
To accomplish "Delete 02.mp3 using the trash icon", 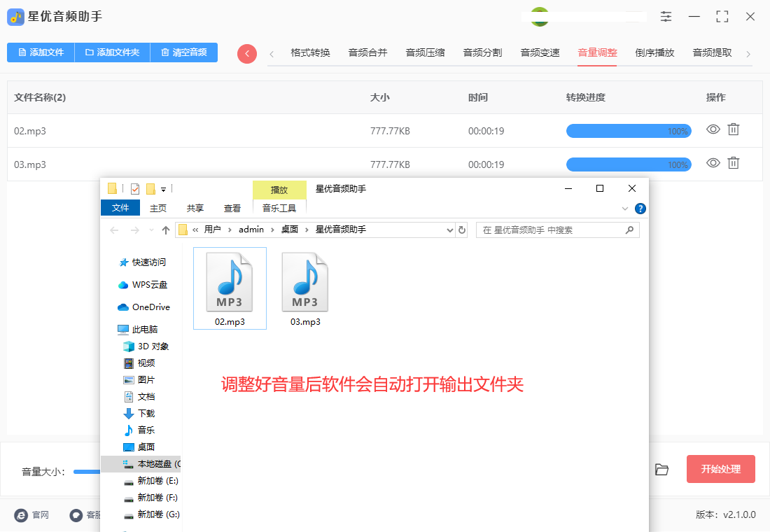I will (733, 129).
